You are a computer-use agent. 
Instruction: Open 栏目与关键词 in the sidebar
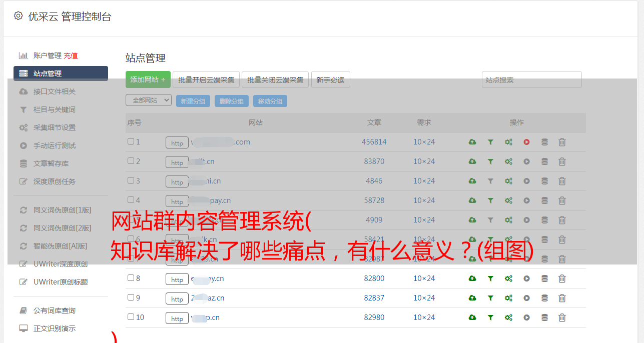coord(55,109)
